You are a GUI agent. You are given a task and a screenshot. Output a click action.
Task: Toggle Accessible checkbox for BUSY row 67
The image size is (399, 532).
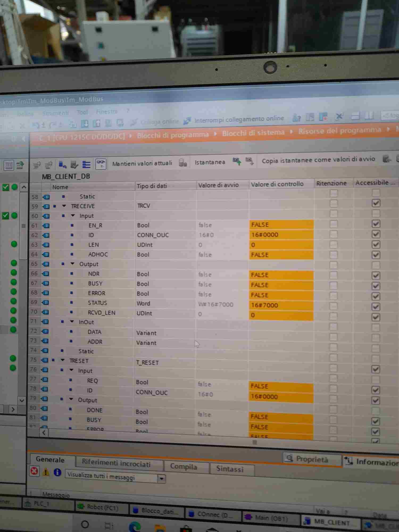coord(376,286)
